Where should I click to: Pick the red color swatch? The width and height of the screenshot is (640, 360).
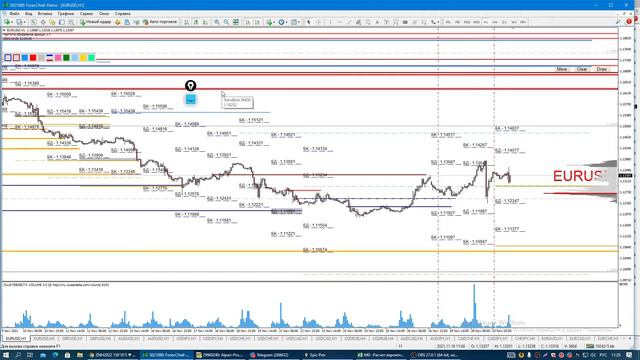(33, 58)
